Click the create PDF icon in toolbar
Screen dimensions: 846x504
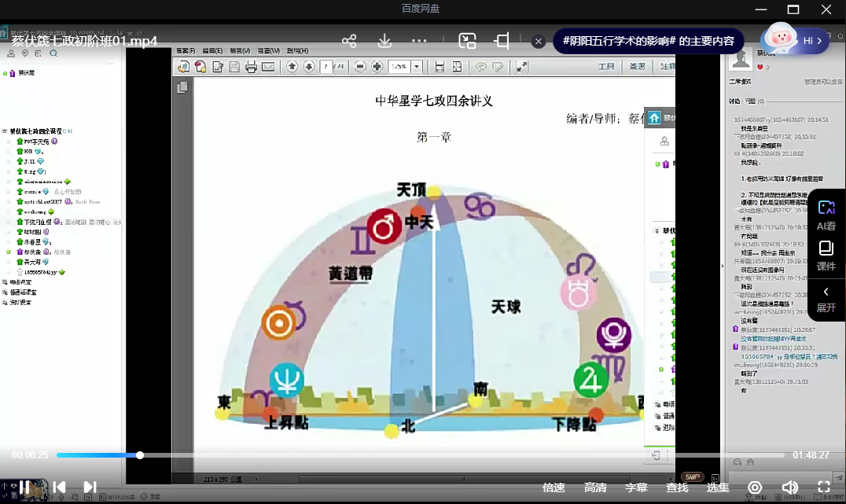tap(183, 67)
